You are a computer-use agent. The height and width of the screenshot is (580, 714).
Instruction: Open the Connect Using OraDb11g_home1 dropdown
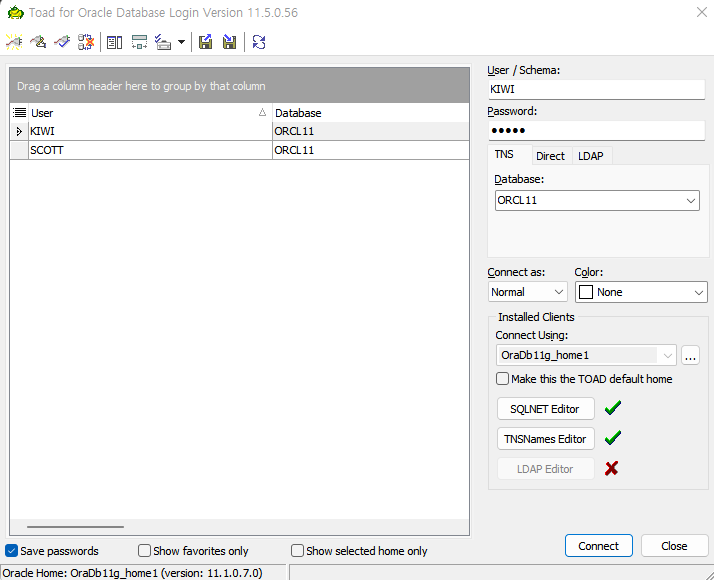(668, 355)
